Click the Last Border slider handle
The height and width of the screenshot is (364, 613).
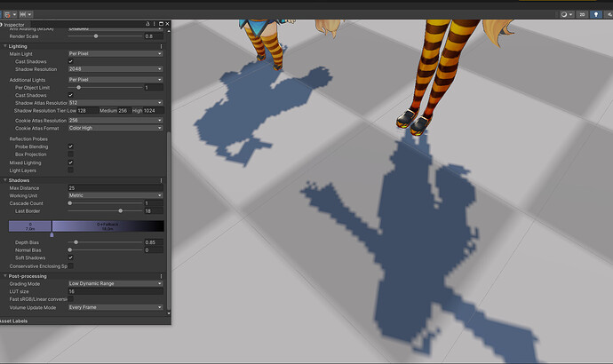point(121,211)
